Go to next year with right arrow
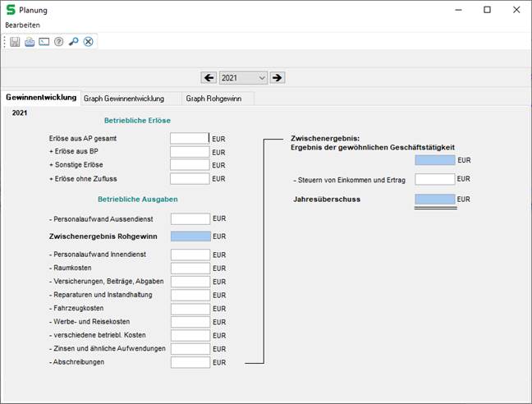The width and height of the screenshot is (532, 404). point(277,77)
